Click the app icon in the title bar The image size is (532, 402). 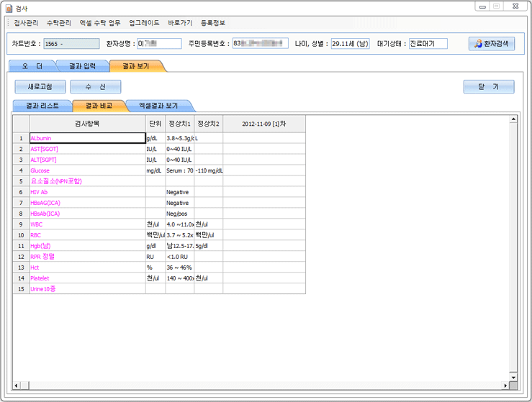[x=9, y=7]
